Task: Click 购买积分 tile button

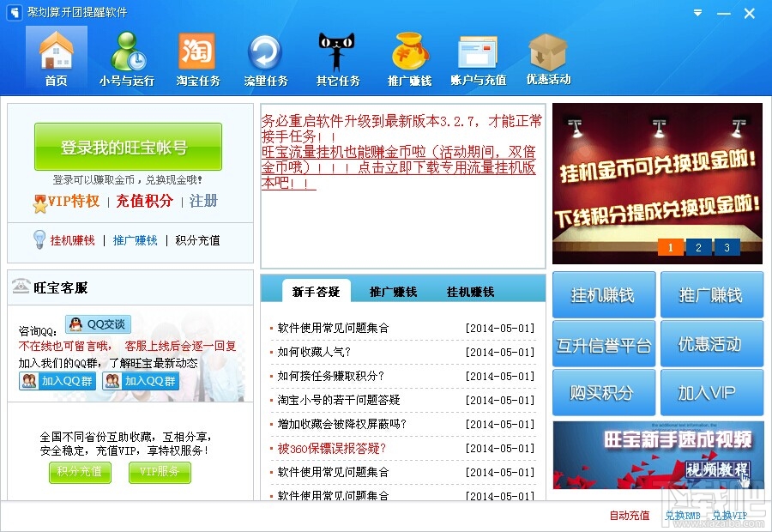Action: (x=604, y=393)
